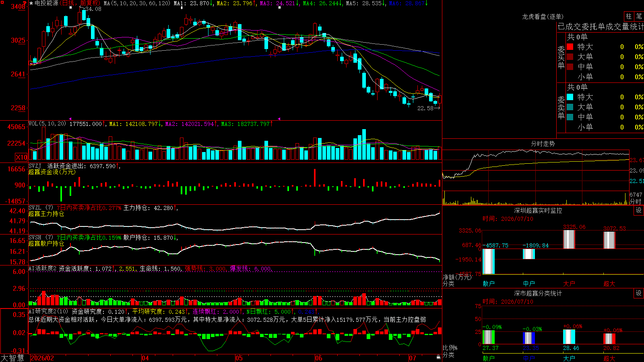Image resolution: width=644 pixels, height=362 pixels.
Task: Click the white star marker below the MA3 label
Action: click(x=279, y=8)
